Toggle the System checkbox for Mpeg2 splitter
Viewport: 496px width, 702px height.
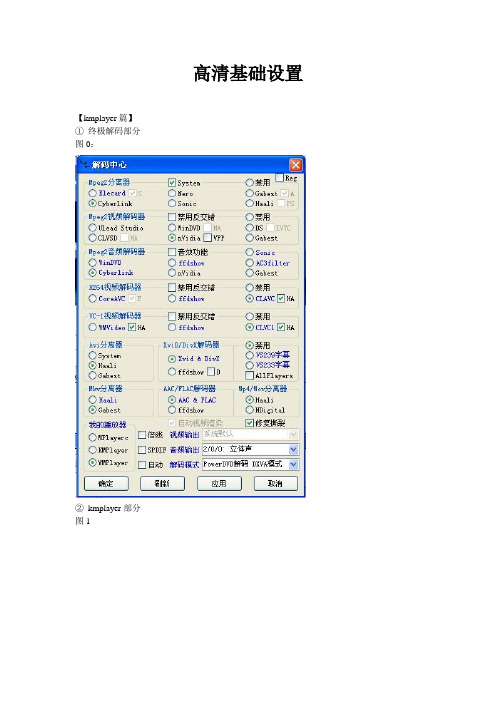coord(171,183)
